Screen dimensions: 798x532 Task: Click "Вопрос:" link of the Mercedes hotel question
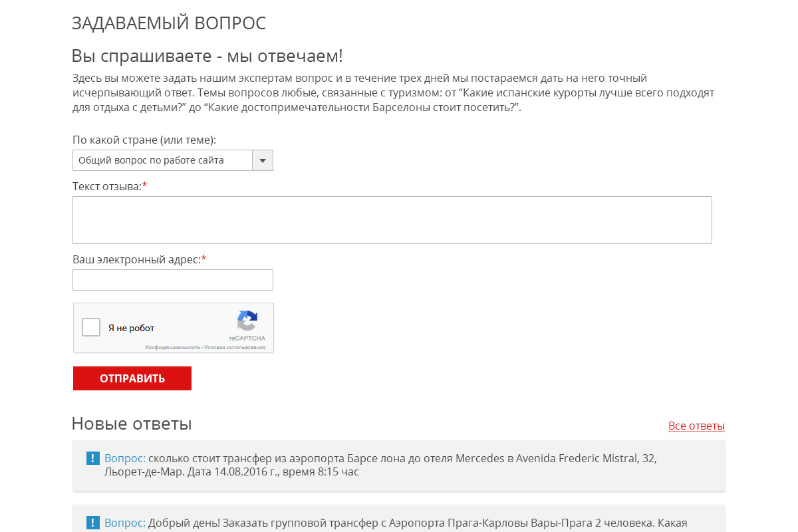pos(124,458)
